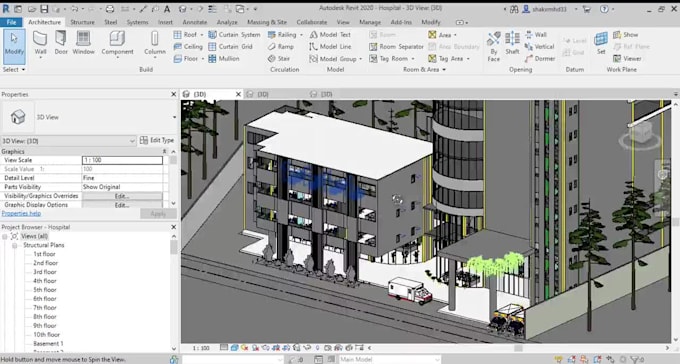Screen dimensions: 680x364
Task: Click the Edit Type button
Action: [x=157, y=141]
